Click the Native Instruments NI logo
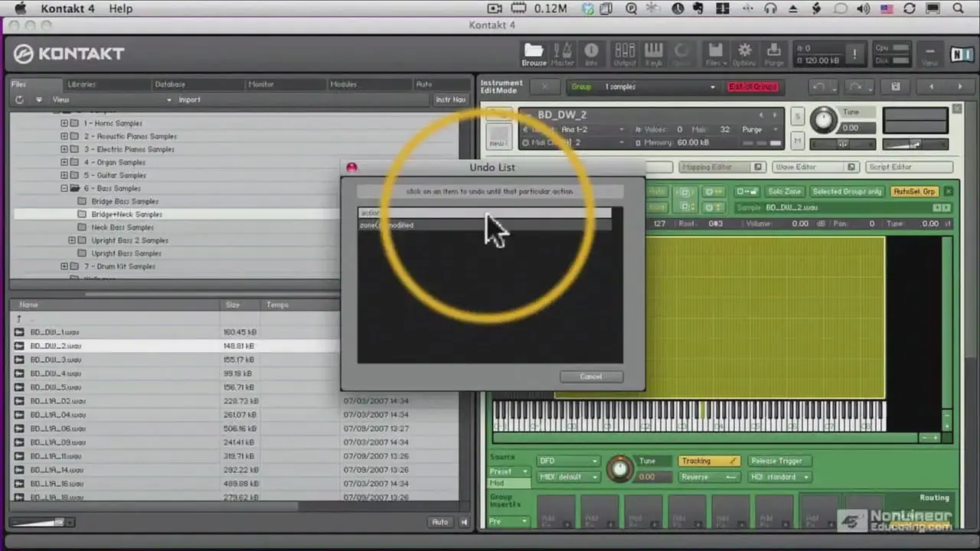 click(x=962, y=54)
